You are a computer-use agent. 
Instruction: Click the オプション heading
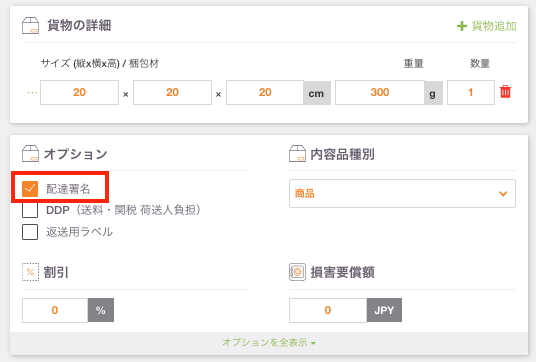pyautogui.click(x=75, y=154)
